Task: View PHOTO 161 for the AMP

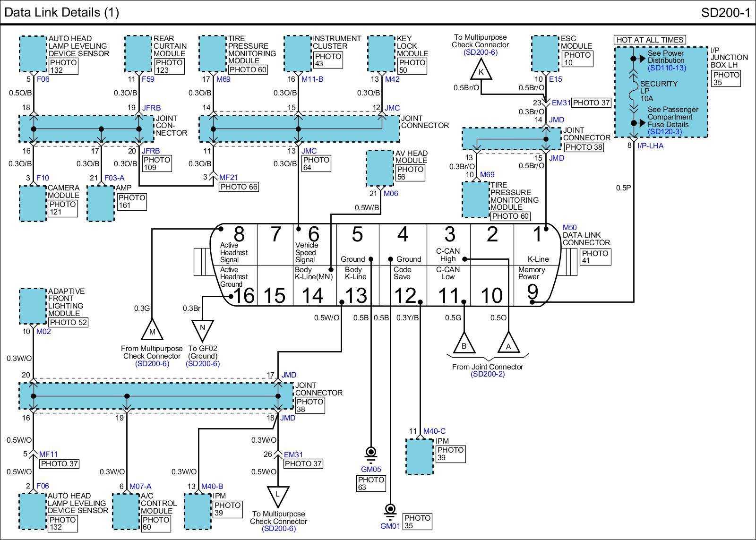Action: (132, 201)
